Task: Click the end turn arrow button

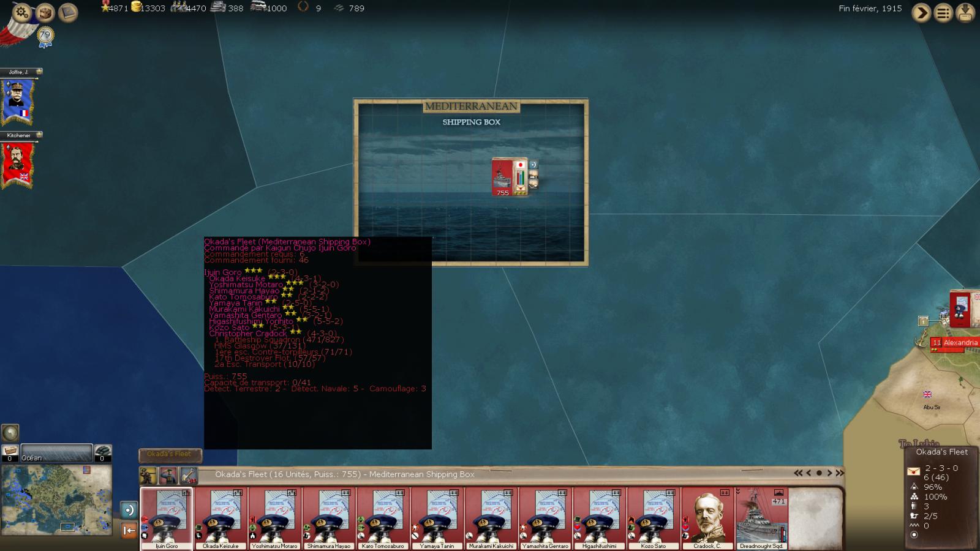Action: 921,12
